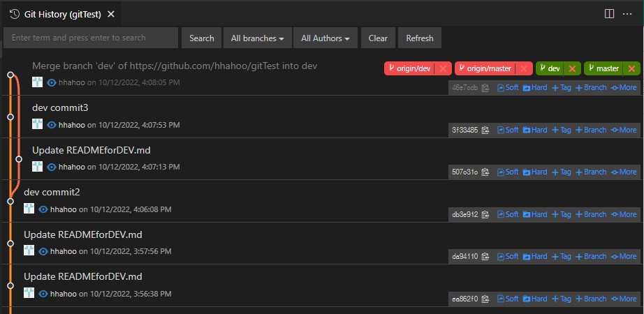Copy commit hash 46e7cdb to clipboard
This screenshot has height=314, width=644.
tap(485, 88)
